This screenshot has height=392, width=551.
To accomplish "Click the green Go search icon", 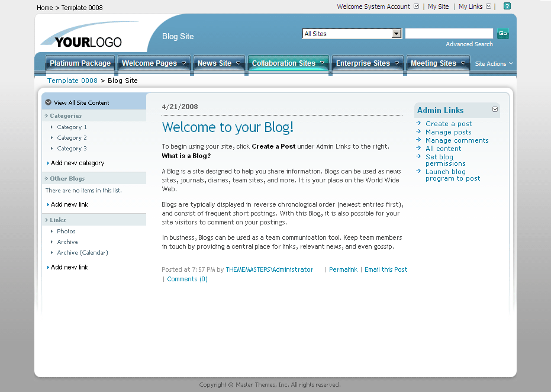I will coord(502,34).
